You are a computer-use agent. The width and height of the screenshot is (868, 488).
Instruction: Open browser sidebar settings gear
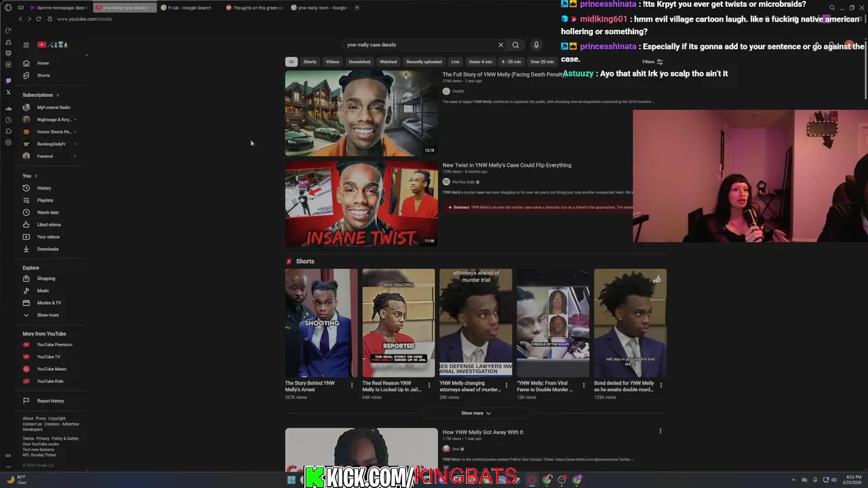click(x=8, y=142)
